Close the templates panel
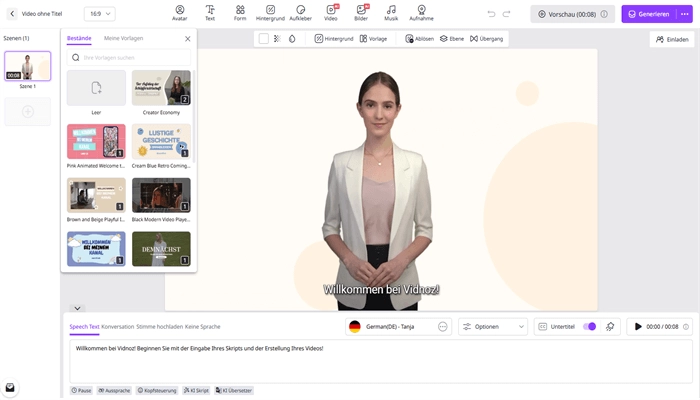Screen dimensions: 700x400 pyautogui.click(x=188, y=39)
